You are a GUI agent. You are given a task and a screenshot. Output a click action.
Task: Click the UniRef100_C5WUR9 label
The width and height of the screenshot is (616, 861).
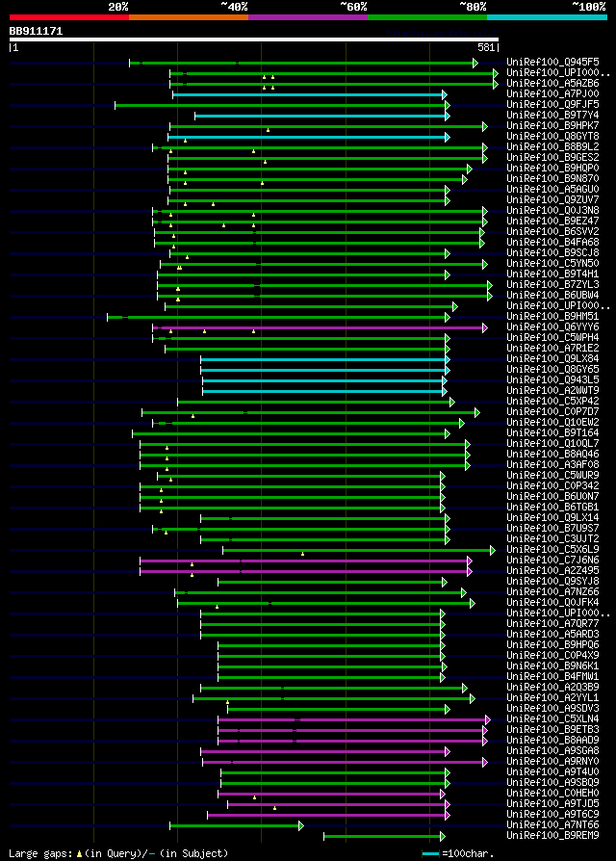click(552, 475)
